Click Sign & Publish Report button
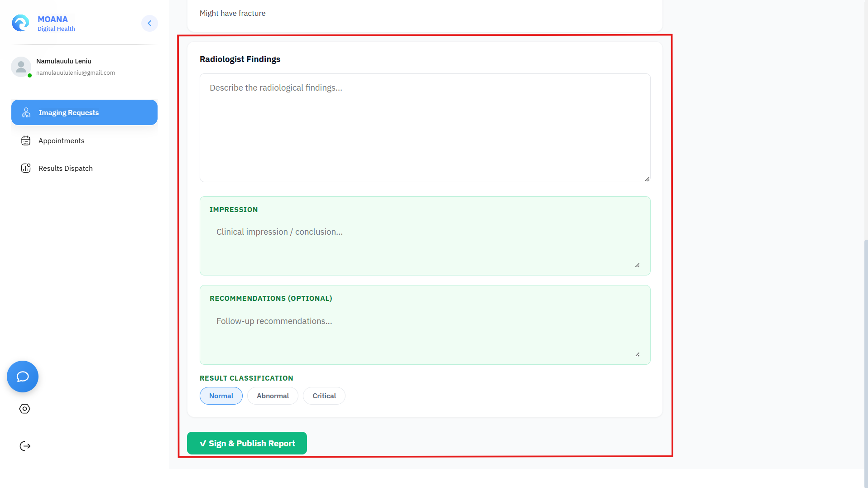This screenshot has height=488, width=868. (247, 443)
